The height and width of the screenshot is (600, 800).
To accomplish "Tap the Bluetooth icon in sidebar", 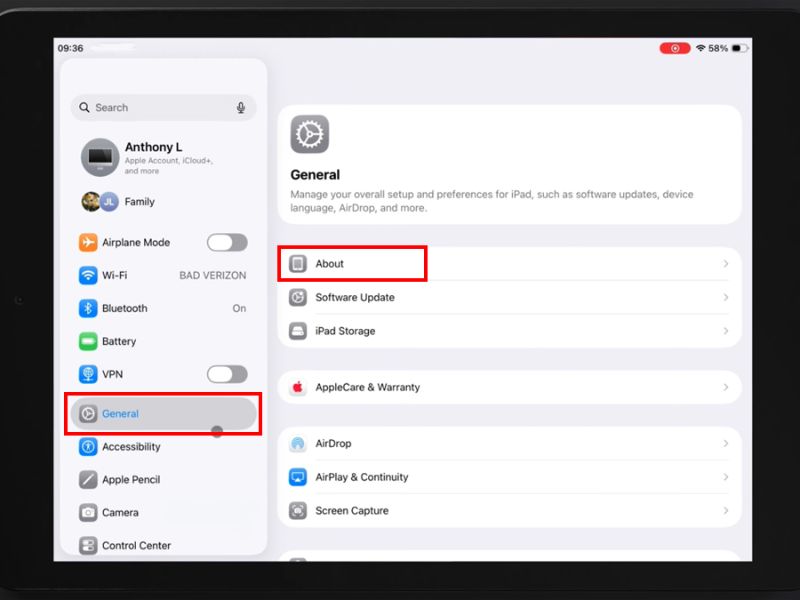I will pos(88,308).
